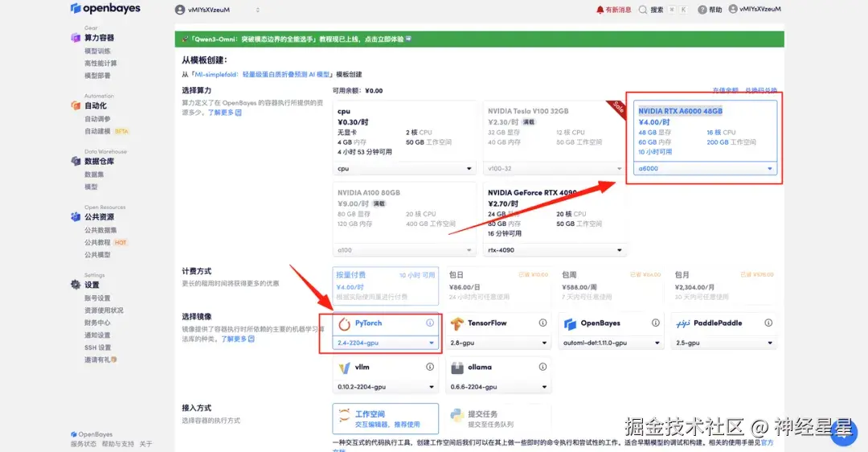The height and width of the screenshot is (452, 868).
Task: Click the 搜索 magnifier icon
Action: pos(643,10)
